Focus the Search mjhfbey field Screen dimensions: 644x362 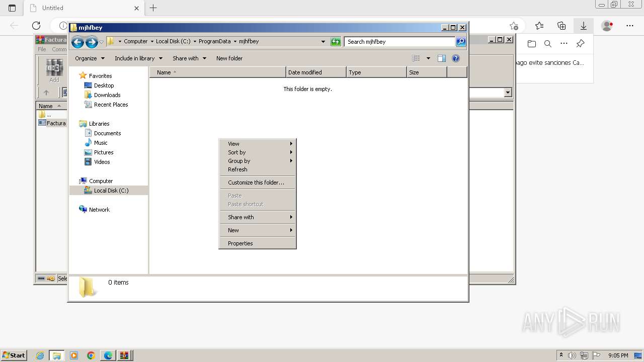click(x=400, y=42)
